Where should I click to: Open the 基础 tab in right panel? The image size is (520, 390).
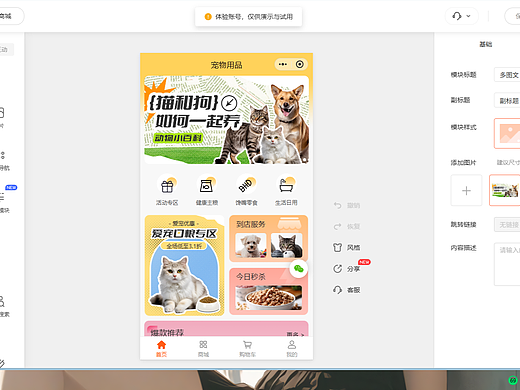[x=486, y=44]
